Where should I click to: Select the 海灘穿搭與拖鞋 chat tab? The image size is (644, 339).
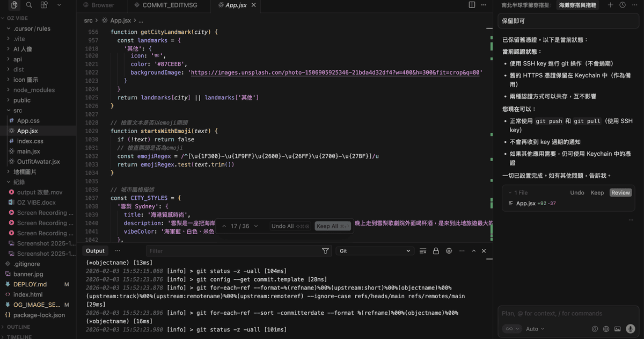coord(577,5)
